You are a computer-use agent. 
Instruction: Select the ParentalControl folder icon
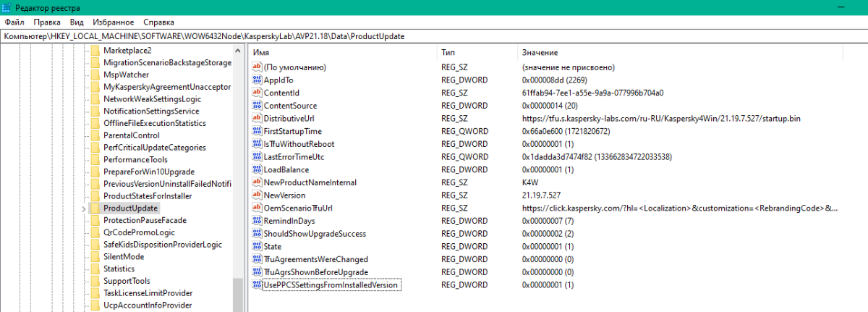point(95,135)
